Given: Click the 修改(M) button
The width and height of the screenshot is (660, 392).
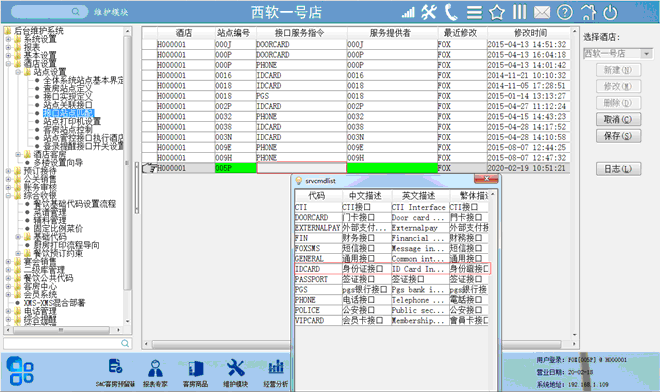Looking at the screenshot, I should point(618,86).
